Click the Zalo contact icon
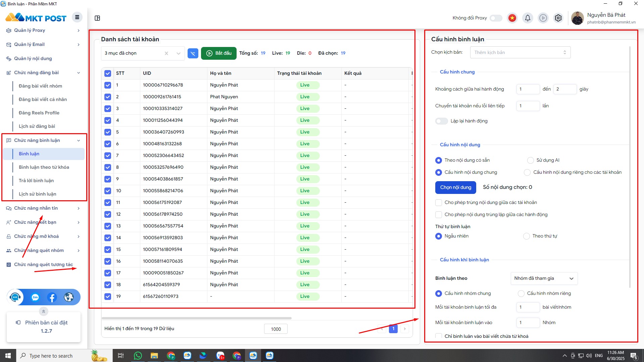 point(35,297)
